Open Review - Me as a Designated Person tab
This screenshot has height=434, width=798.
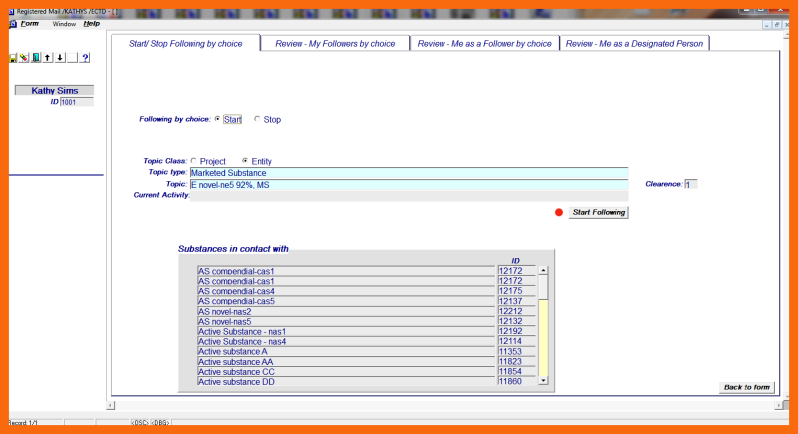(634, 44)
